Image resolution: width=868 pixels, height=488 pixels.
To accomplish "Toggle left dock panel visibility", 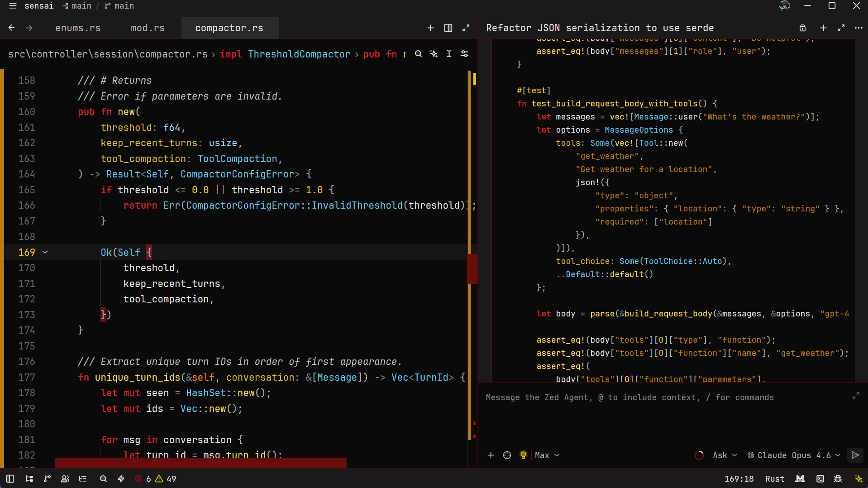I will coord(10,479).
